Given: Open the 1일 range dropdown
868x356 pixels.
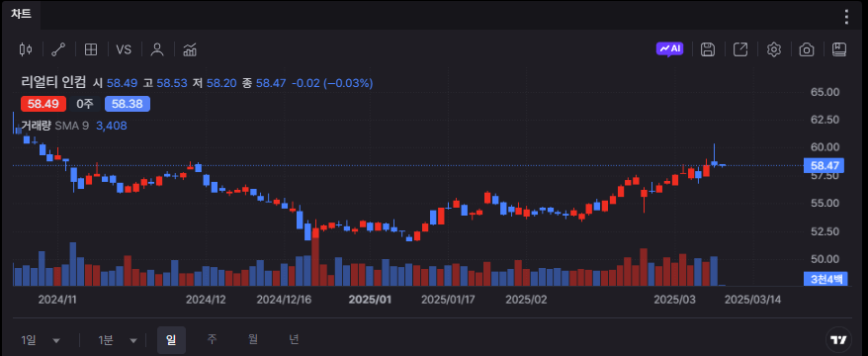Looking at the screenshot, I should [x=41, y=340].
